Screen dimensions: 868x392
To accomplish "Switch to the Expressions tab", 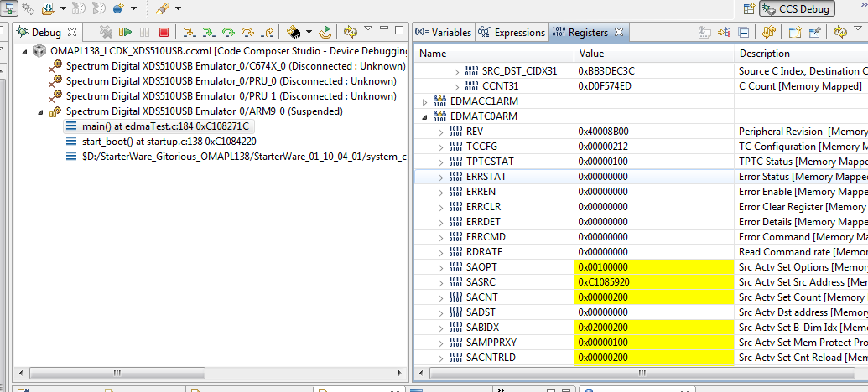I will [x=512, y=32].
